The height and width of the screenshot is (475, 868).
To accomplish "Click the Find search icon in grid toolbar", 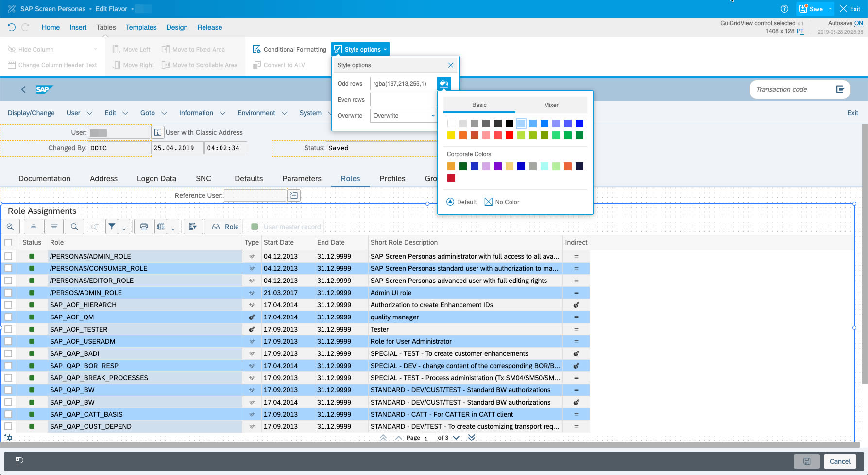I will tap(74, 227).
